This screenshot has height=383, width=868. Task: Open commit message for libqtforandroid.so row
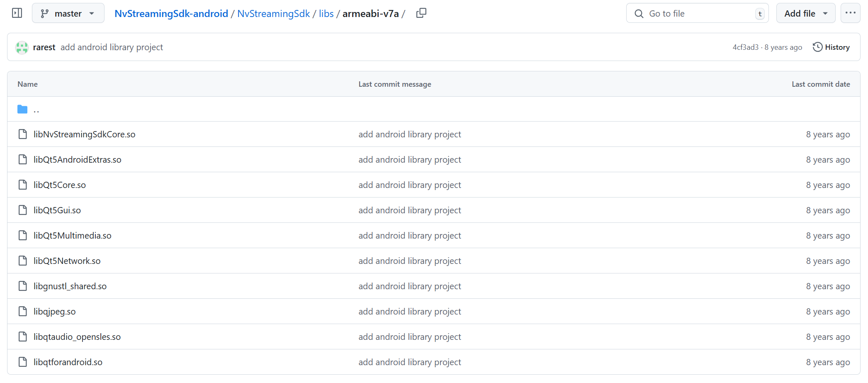click(x=410, y=362)
